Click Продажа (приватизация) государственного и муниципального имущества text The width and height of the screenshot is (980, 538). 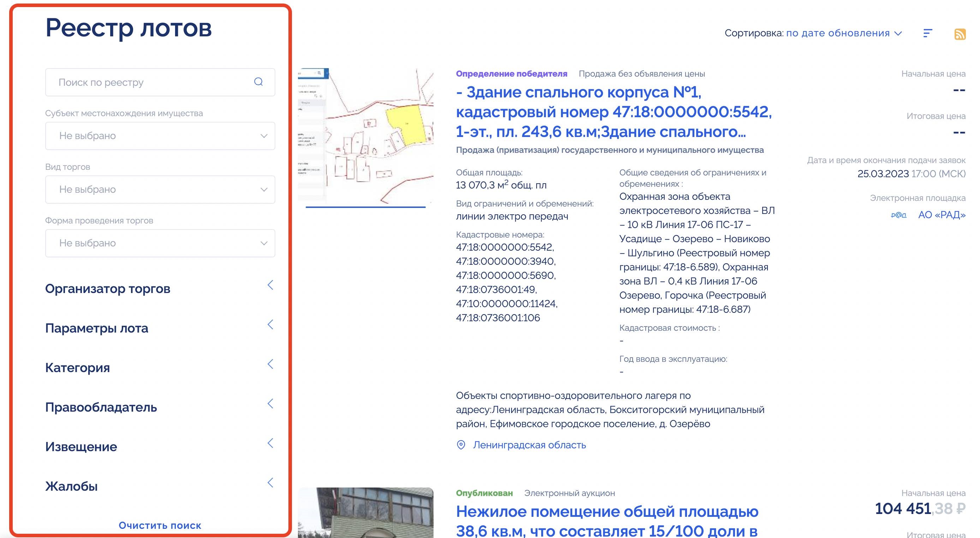point(609,150)
